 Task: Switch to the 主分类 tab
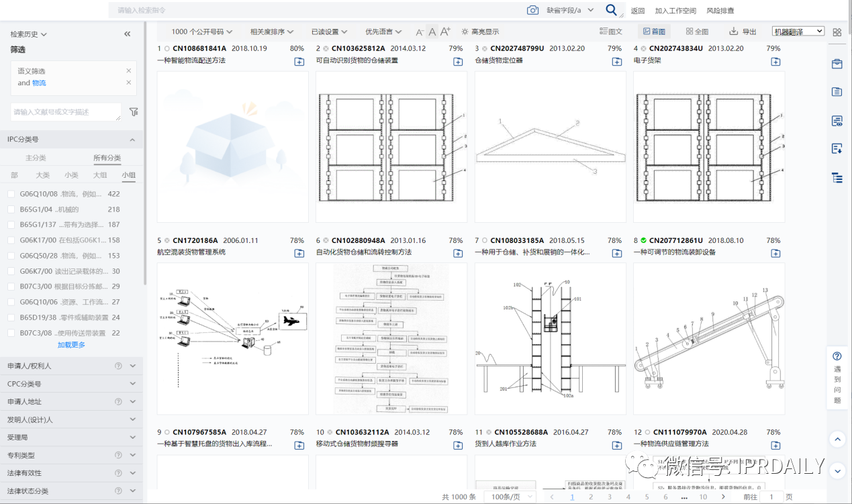[x=36, y=158]
